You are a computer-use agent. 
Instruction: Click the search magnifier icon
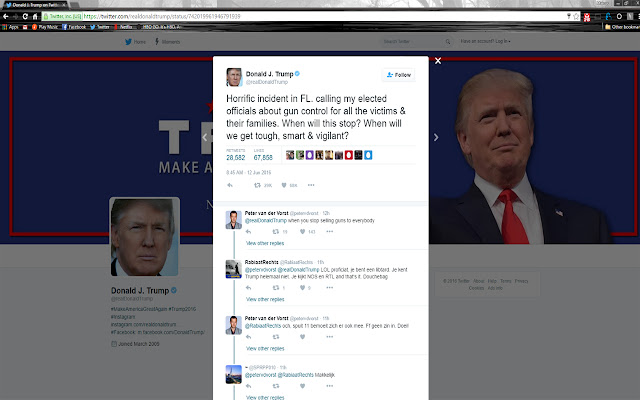pyautogui.click(x=448, y=42)
